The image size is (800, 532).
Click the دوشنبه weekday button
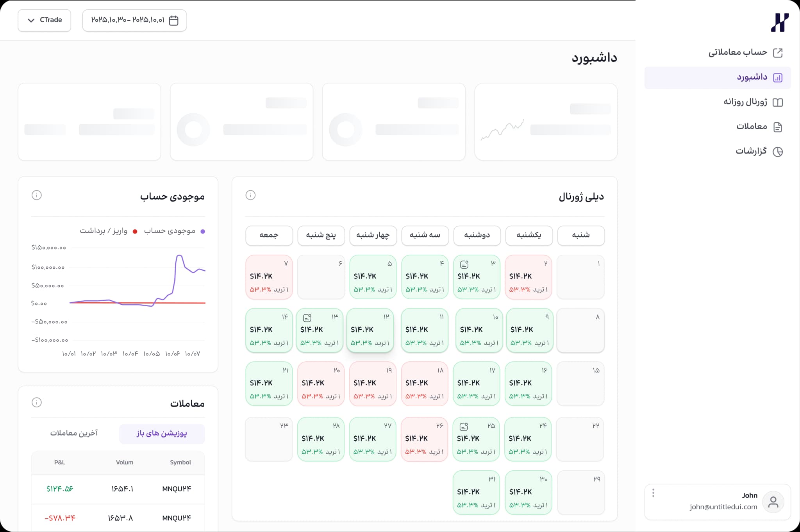pyautogui.click(x=477, y=235)
